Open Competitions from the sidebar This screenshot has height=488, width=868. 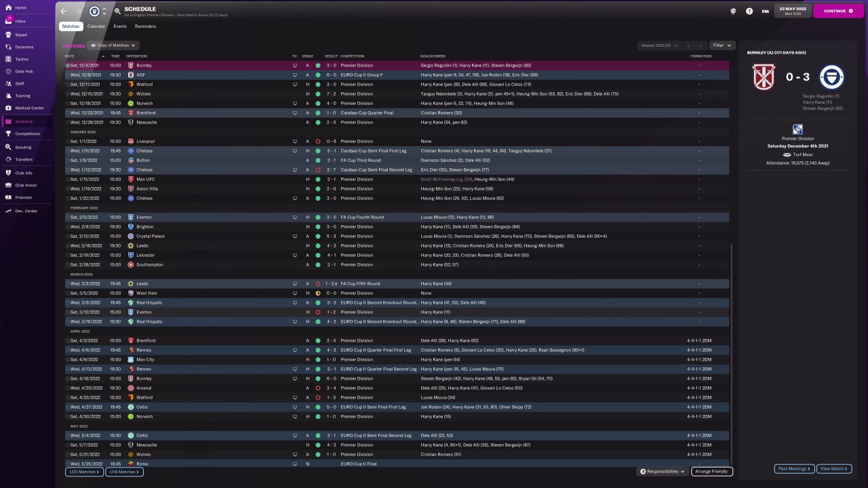(27, 134)
